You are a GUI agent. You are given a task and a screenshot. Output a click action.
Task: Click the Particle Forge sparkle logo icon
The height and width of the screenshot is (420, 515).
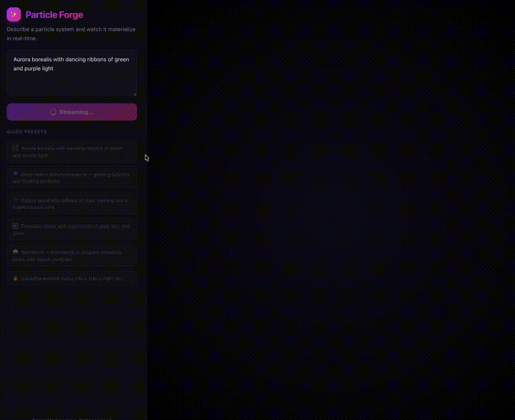[14, 14]
